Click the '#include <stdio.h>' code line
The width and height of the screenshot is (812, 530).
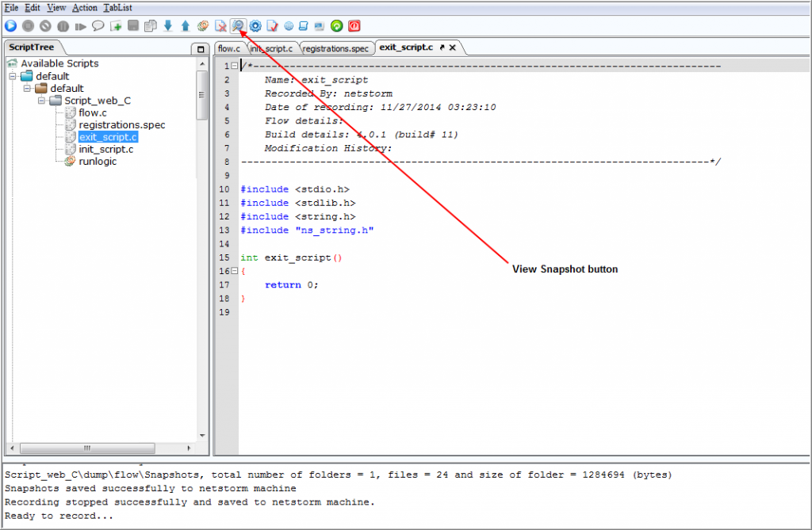coord(295,189)
